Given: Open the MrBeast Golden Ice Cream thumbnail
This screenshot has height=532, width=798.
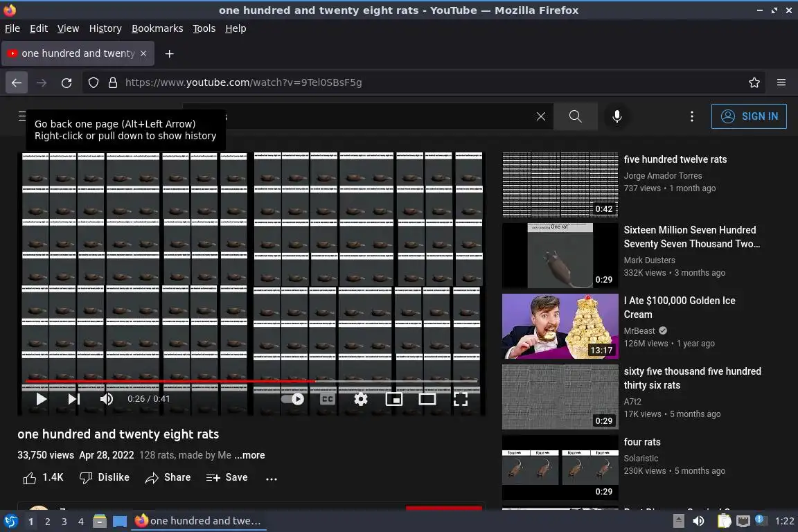Looking at the screenshot, I should point(560,326).
